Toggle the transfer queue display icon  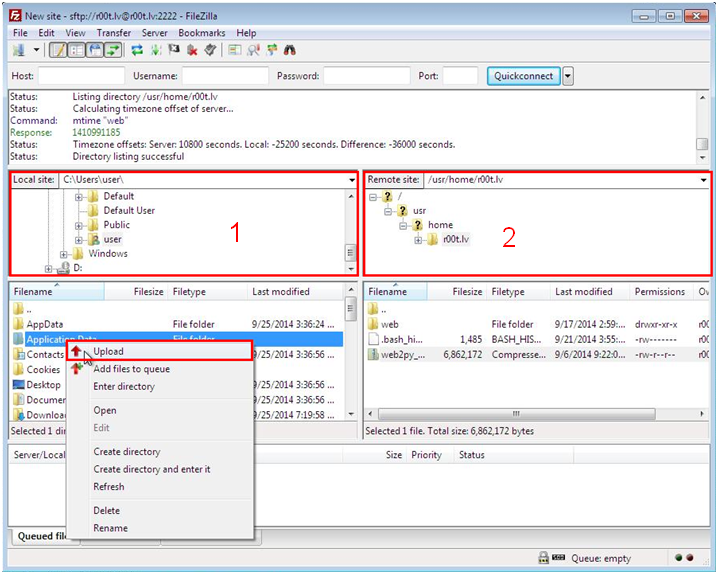click(112, 50)
